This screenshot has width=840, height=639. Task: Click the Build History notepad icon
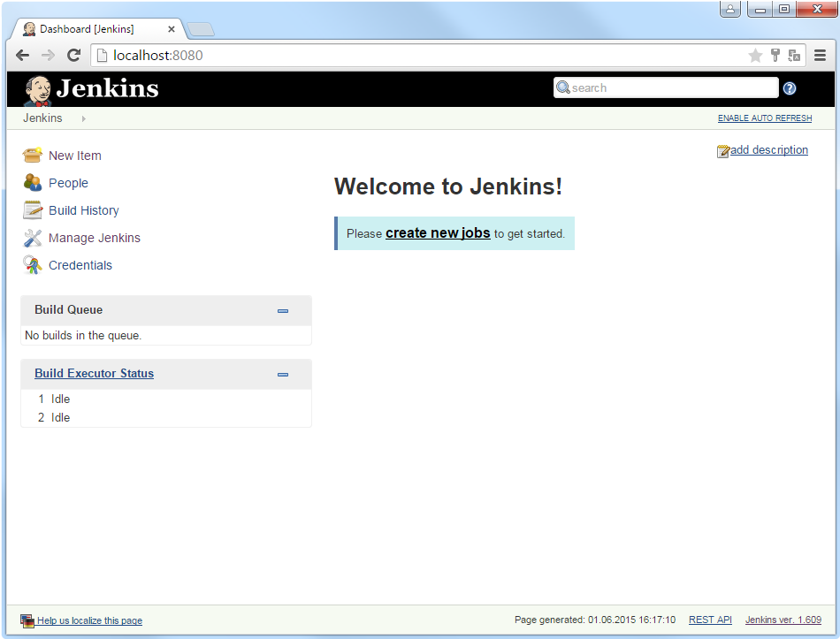(x=32, y=210)
